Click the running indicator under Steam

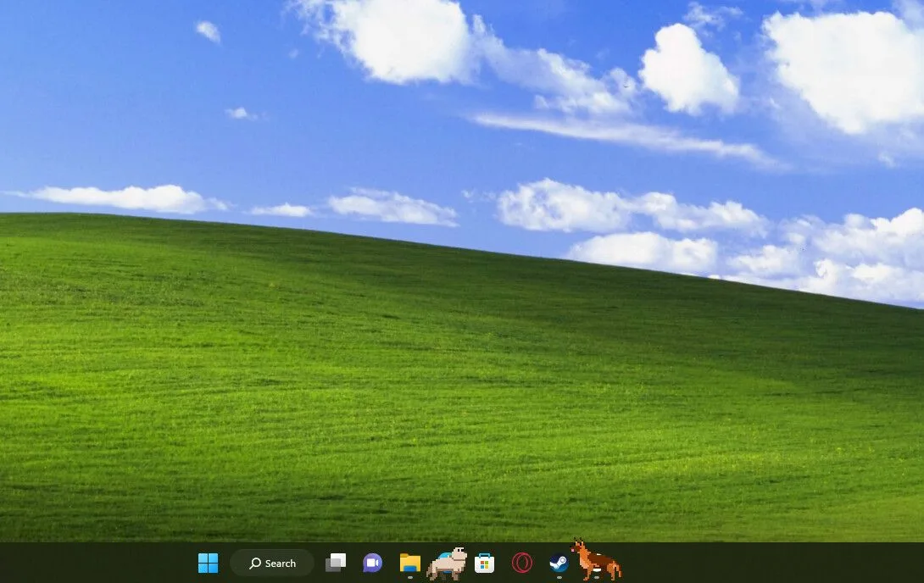(x=559, y=576)
